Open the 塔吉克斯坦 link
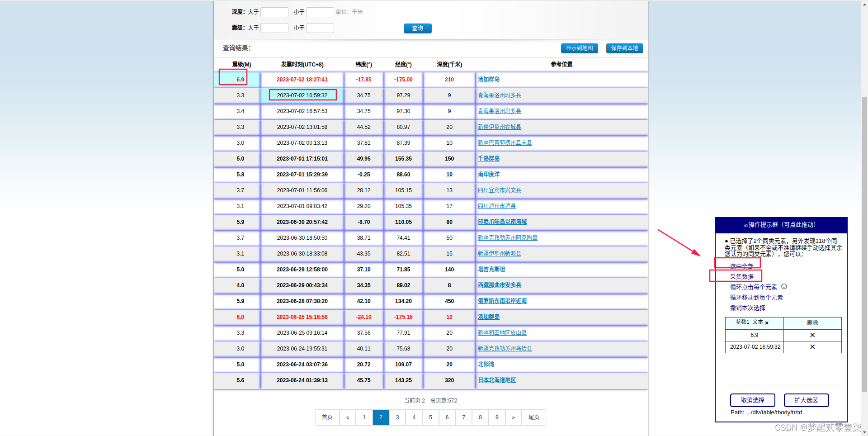The image size is (868, 436). click(491, 270)
